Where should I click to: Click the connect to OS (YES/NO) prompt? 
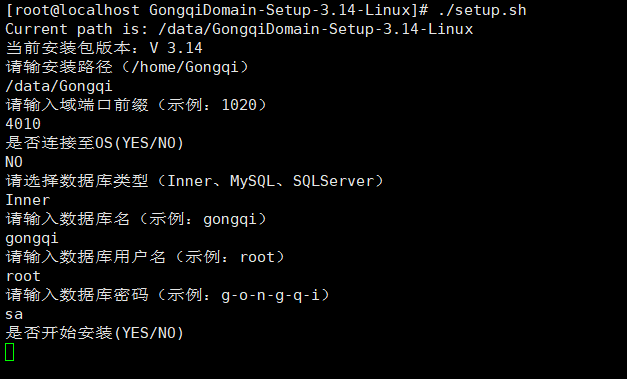(x=95, y=143)
